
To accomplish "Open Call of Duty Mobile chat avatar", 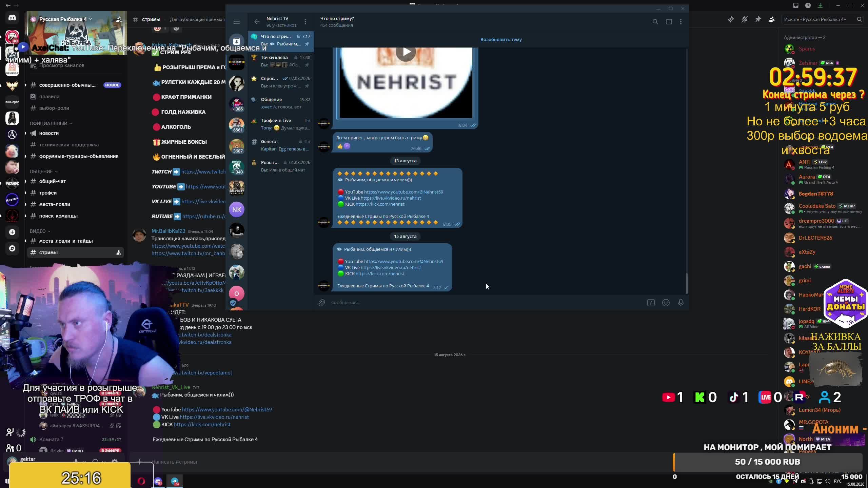I will click(x=237, y=188).
